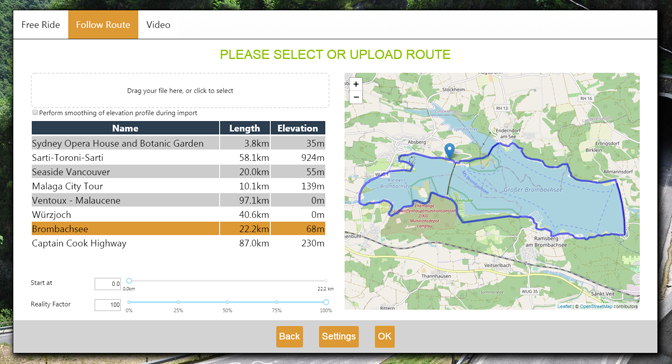Open the OpenStreetMap contributors link
Screen dimensions: 672x364
[596, 306]
